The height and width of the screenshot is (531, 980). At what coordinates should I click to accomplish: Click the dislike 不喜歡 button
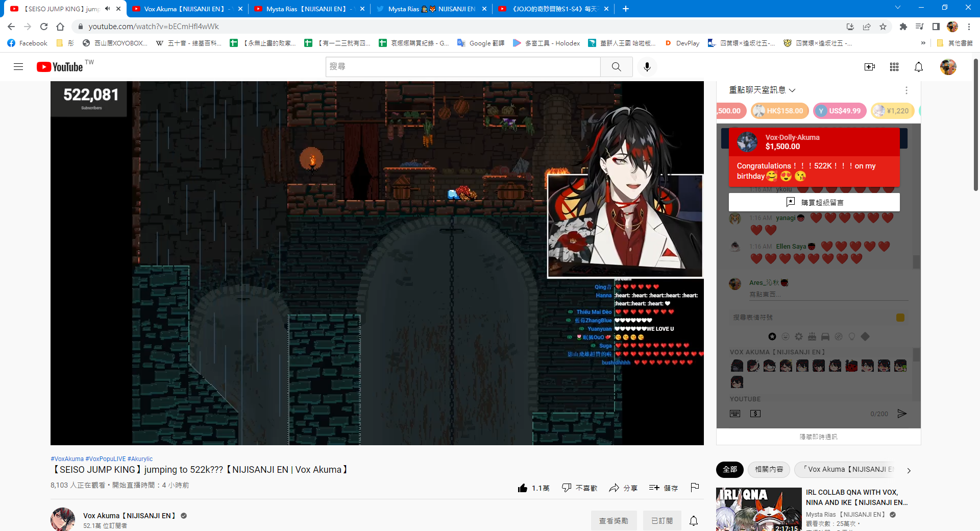[x=579, y=488]
